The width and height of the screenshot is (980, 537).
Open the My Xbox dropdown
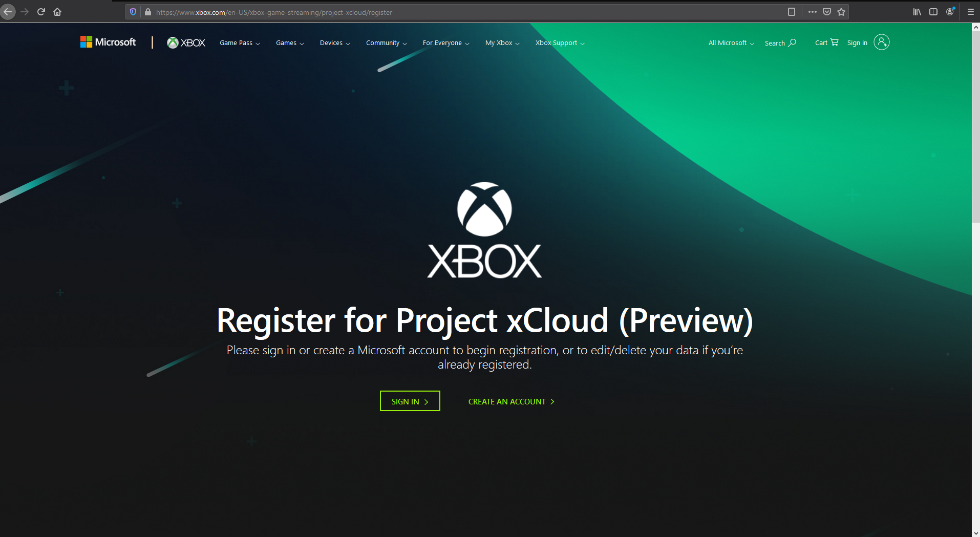click(502, 43)
